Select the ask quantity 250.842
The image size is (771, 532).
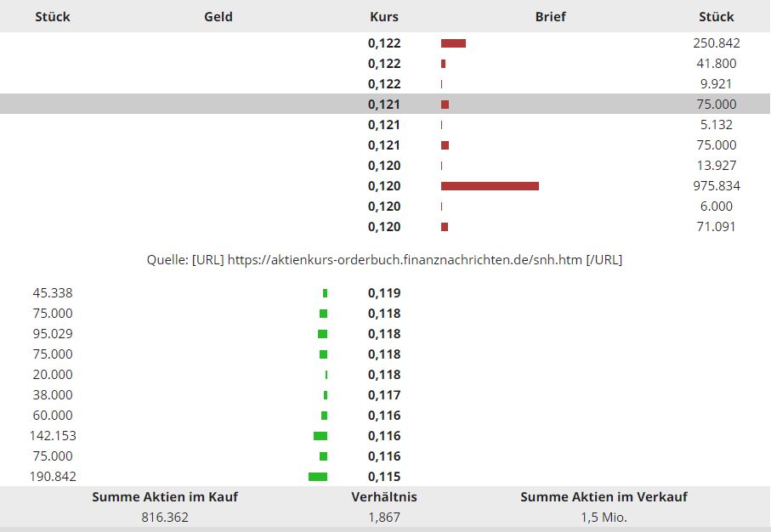click(716, 43)
